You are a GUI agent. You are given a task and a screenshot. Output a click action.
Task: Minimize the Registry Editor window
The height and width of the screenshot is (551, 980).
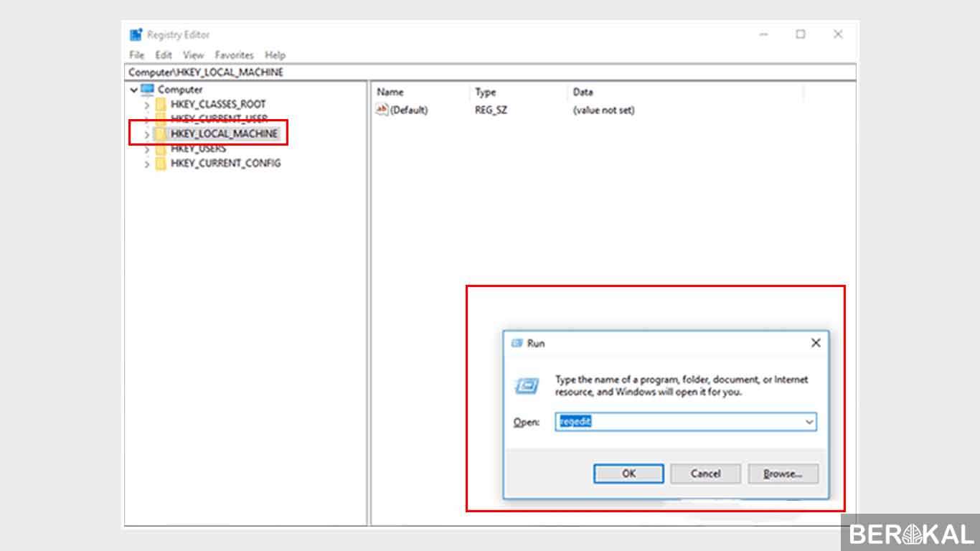pyautogui.click(x=763, y=34)
